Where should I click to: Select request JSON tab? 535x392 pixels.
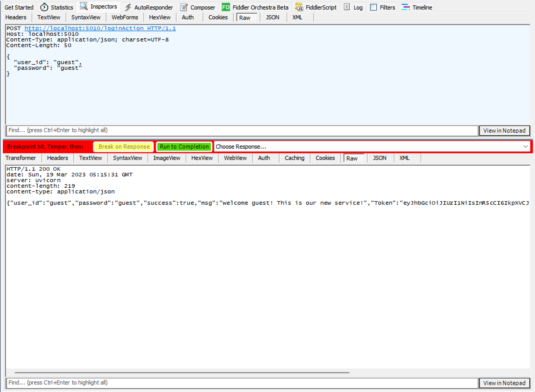tap(273, 17)
